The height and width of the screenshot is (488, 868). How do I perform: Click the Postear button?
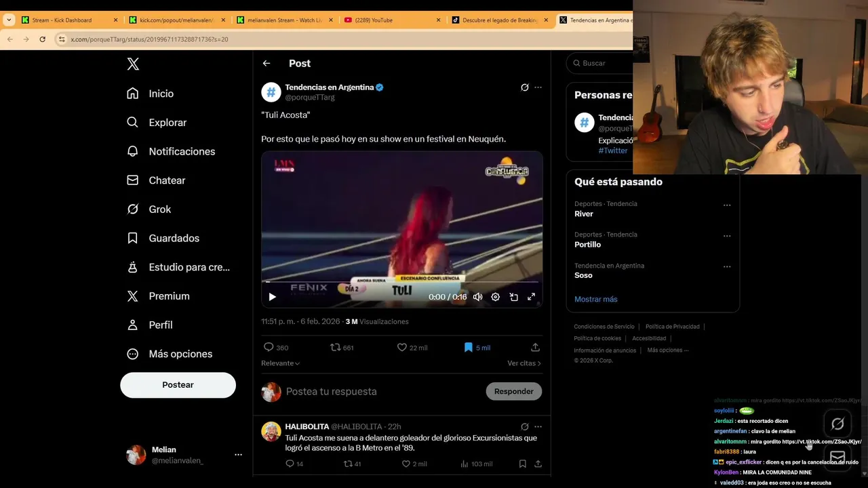coord(178,385)
